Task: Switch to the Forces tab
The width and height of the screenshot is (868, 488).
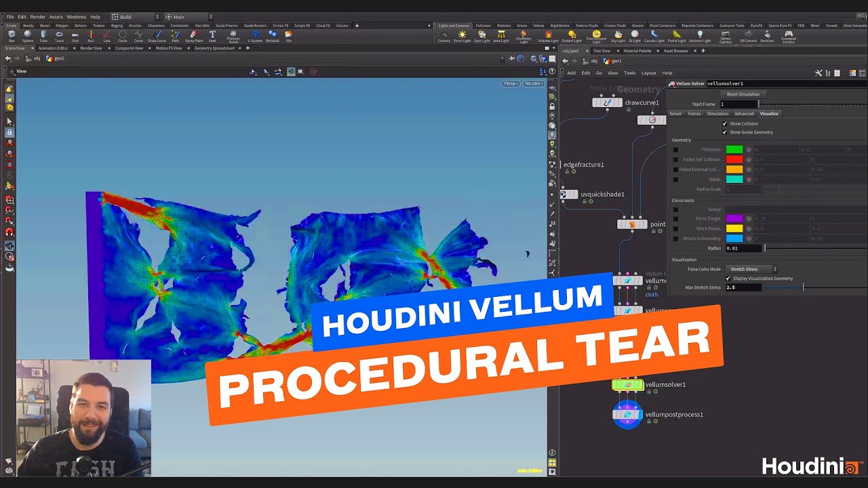Action: tap(694, 114)
